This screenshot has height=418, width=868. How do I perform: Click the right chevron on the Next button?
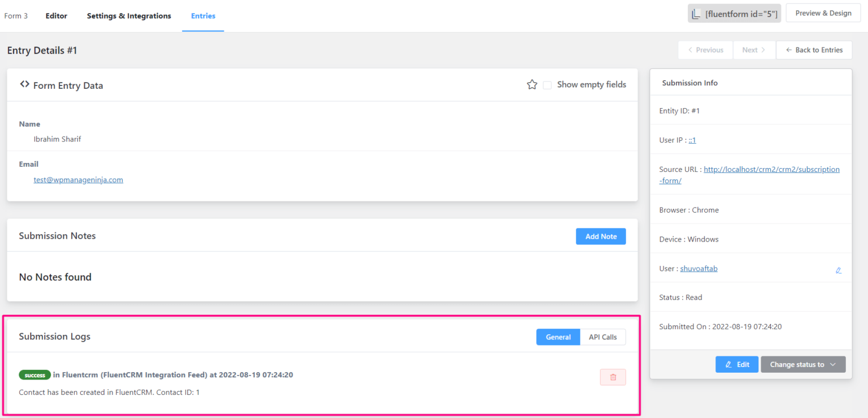pyautogui.click(x=762, y=50)
